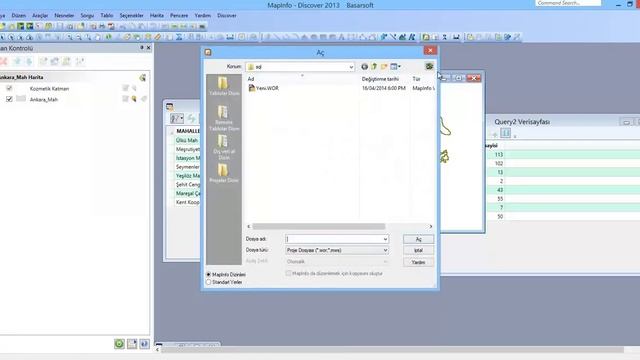Viewport: 640px width, 360px height.
Task: Open the Dosya adı combo box arrow
Action: pos(385,239)
